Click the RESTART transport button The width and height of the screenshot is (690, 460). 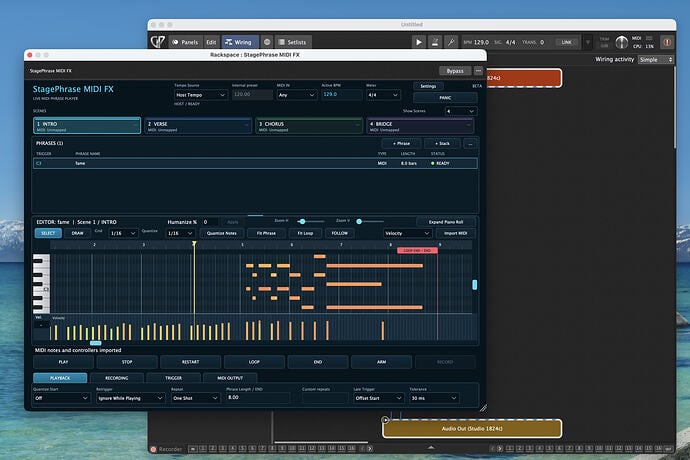point(191,362)
